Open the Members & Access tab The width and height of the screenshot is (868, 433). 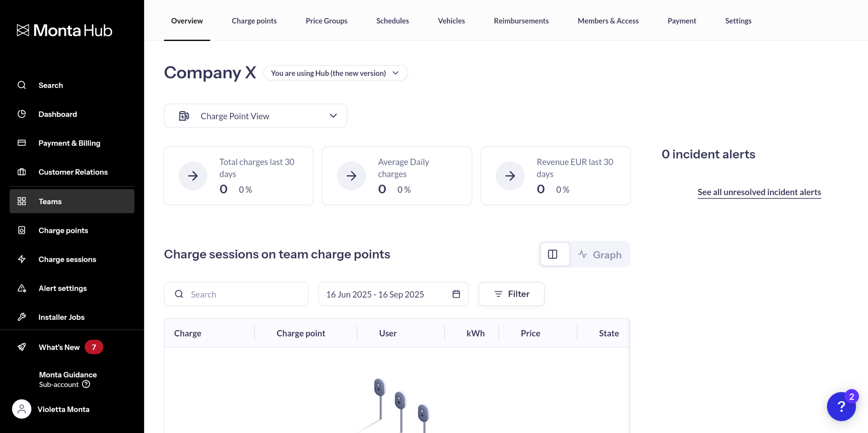coord(608,21)
